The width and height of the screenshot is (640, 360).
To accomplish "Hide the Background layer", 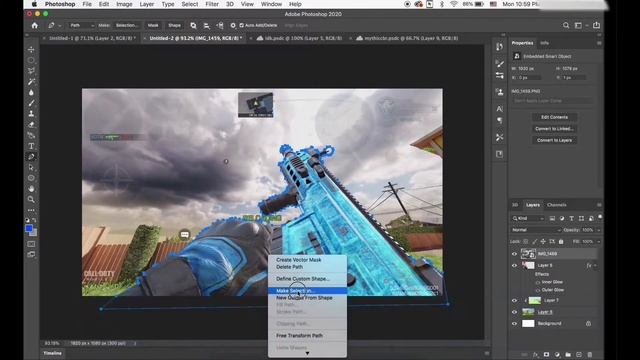I will [x=514, y=324].
